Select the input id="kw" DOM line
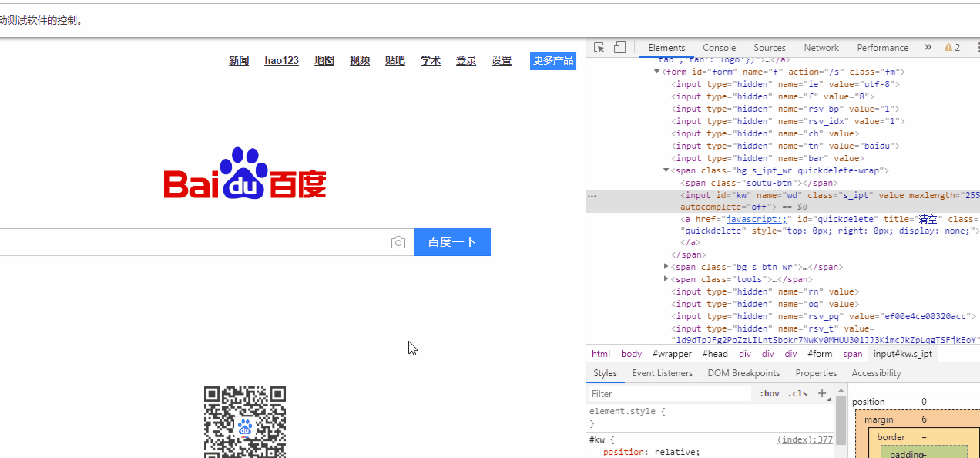The height and width of the screenshot is (458, 980). (783, 201)
